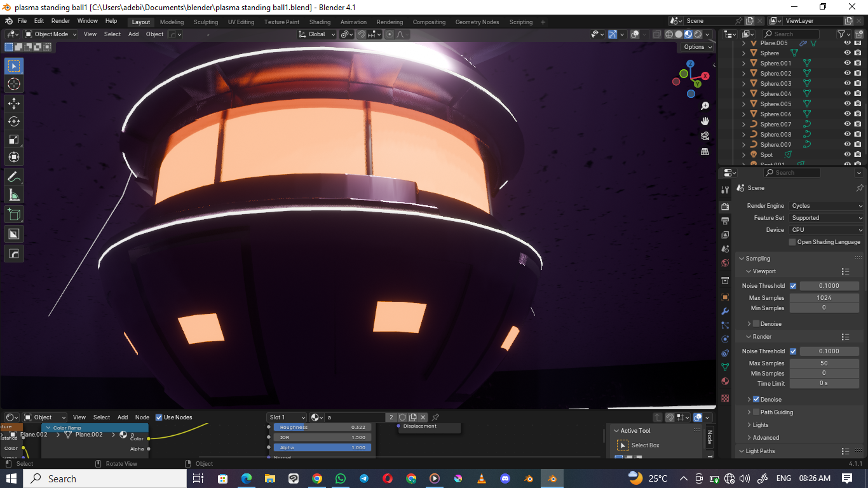Toggle the camera view icon
868x488 pixels.
point(705,136)
